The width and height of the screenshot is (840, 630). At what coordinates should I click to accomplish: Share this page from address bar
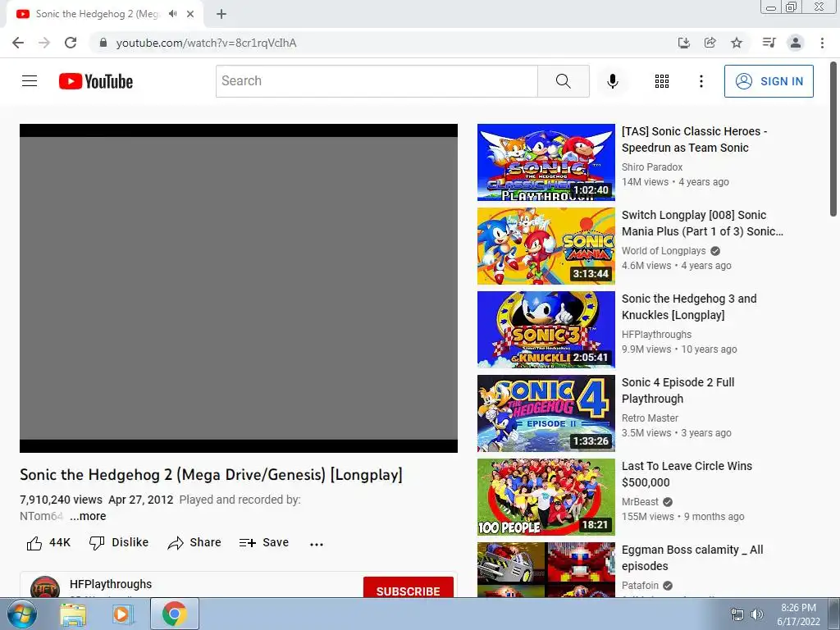tap(710, 43)
